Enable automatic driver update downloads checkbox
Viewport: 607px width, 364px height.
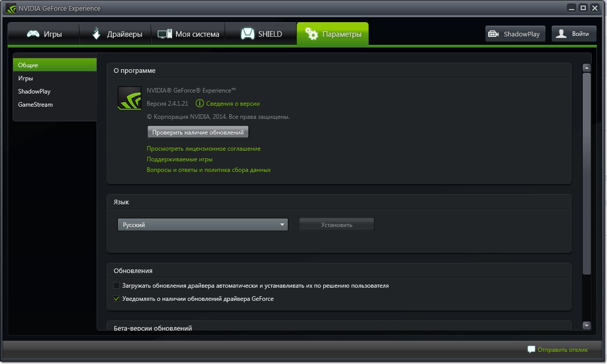pyautogui.click(x=117, y=286)
